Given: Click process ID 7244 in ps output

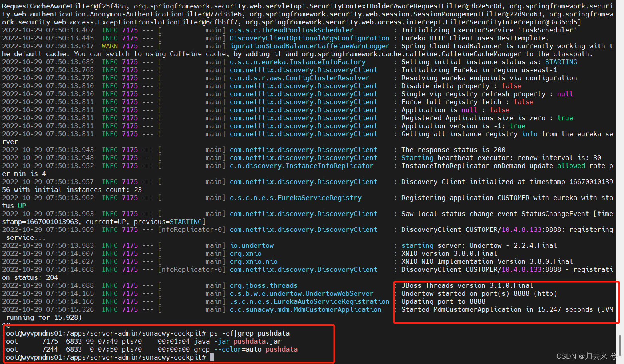Looking at the screenshot, I should [x=50, y=350].
